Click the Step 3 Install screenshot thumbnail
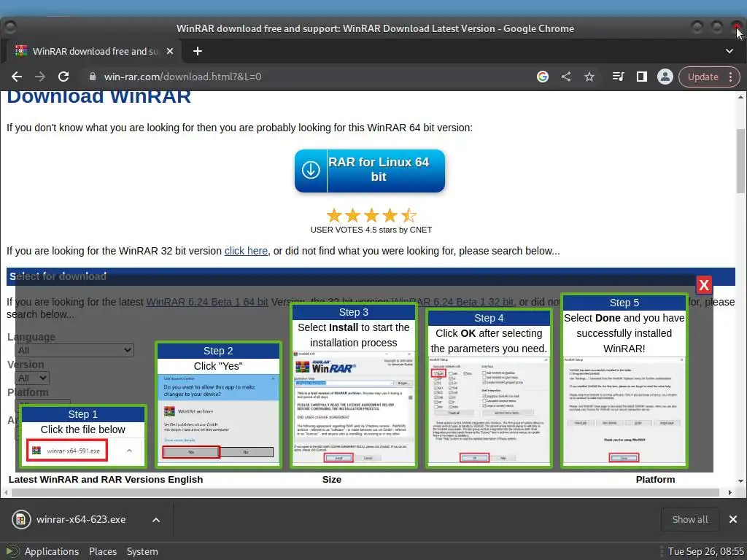This screenshot has height=560, width=747. point(354,408)
